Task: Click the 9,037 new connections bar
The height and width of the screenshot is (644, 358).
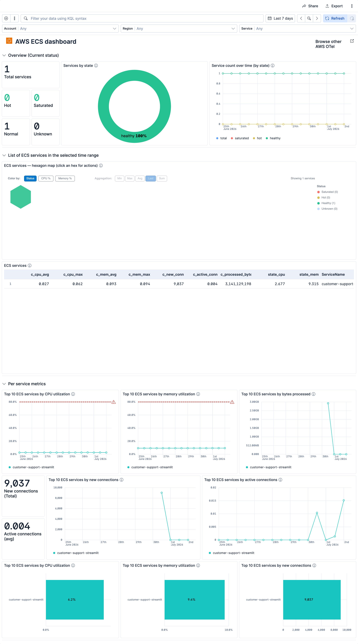Action: click(x=312, y=599)
